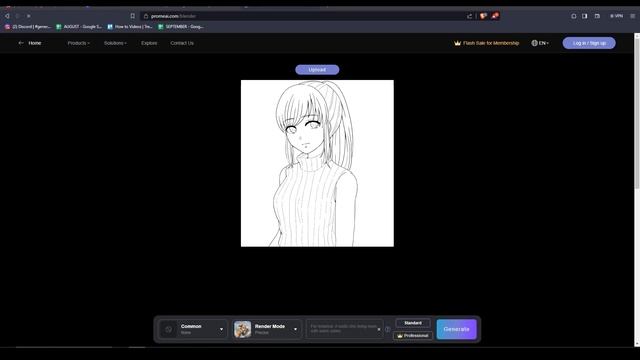640x360 pixels.
Task: Click the help question mark icon
Action: click(388, 329)
